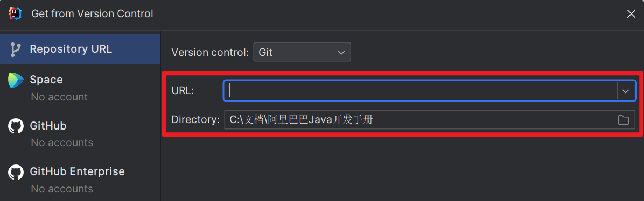Click the chevron arrow in the Git selector
The image size is (644, 201).
click(341, 53)
